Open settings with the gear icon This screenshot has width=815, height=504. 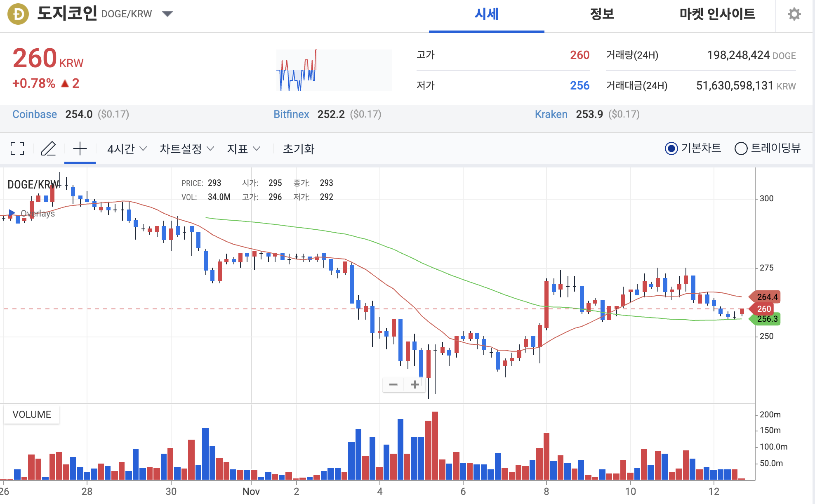pyautogui.click(x=794, y=14)
